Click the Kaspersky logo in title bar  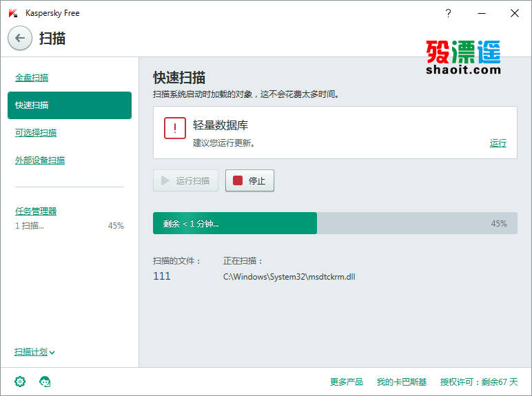pos(13,13)
